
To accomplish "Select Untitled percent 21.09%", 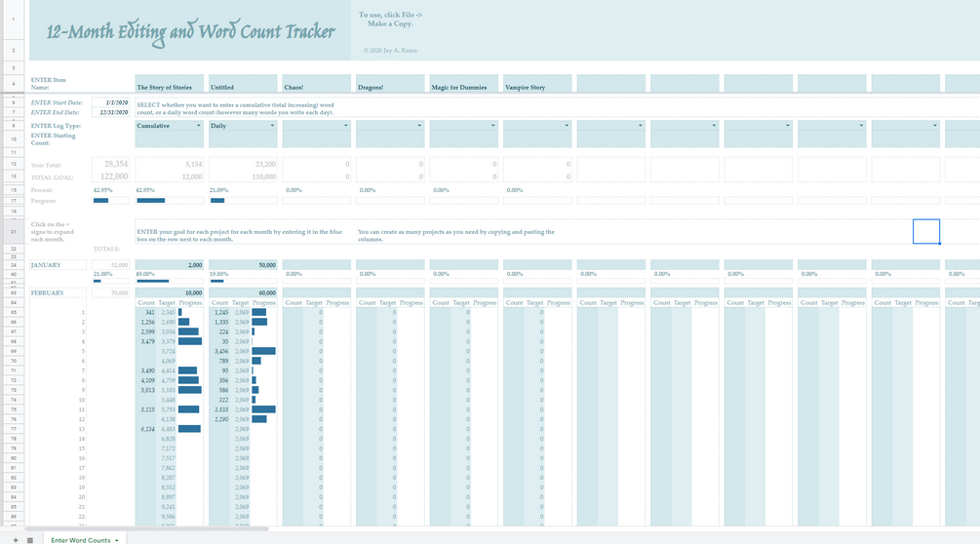I will coord(219,190).
